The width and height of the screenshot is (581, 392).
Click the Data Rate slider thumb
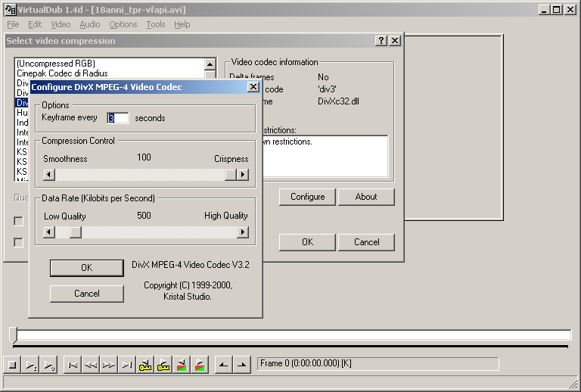(x=76, y=232)
